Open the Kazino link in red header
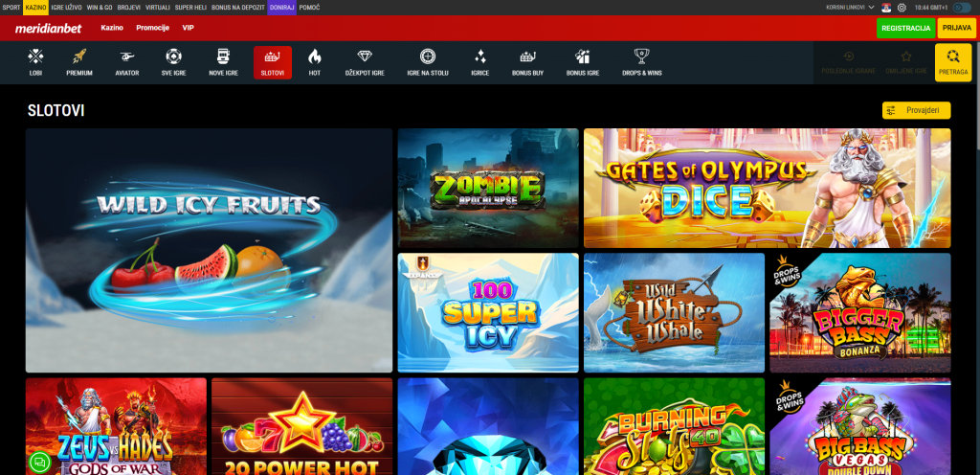Screen dimensions: 980x475 click(x=112, y=28)
